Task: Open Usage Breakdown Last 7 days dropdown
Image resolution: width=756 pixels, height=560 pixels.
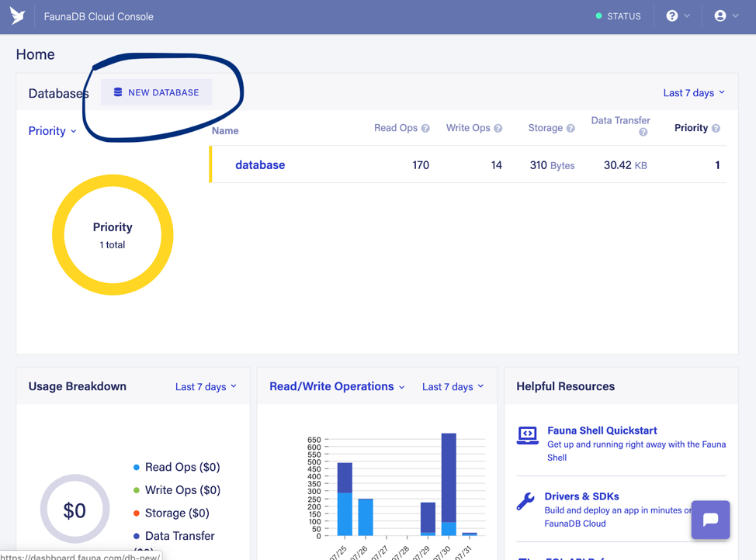Action: click(x=206, y=386)
